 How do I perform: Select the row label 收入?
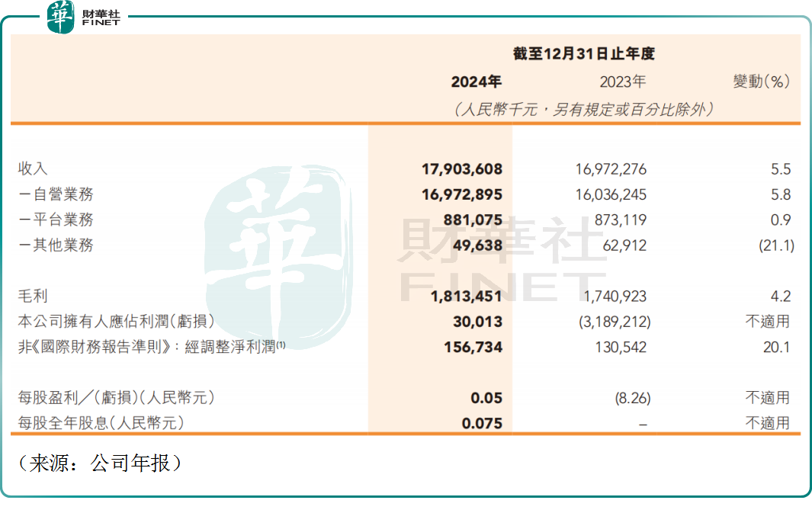(33, 168)
